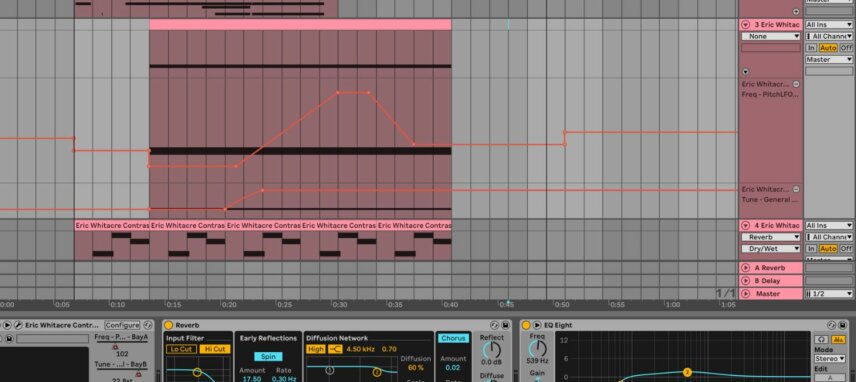The height and width of the screenshot is (382, 856).
Task: Unfold the Master track
Action: pos(746,294)
